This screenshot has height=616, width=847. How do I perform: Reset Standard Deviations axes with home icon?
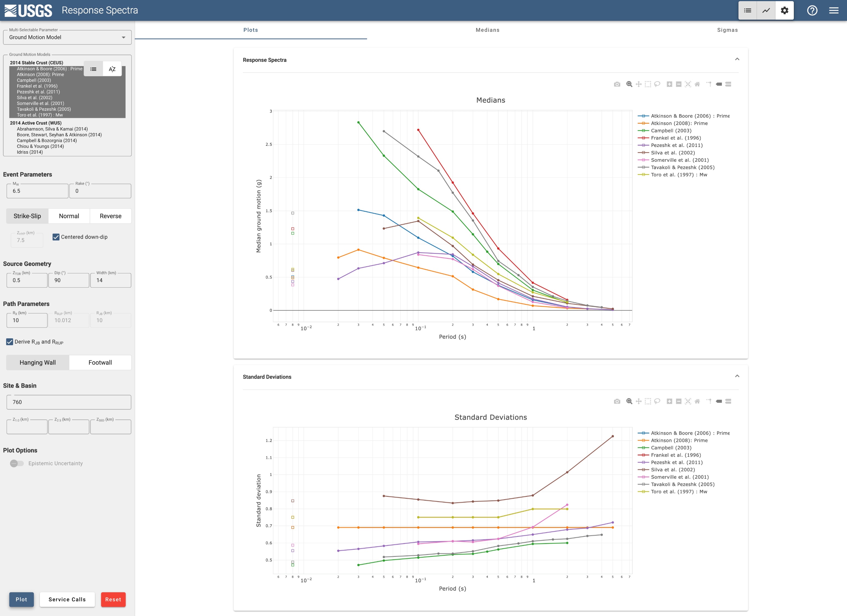697,402
